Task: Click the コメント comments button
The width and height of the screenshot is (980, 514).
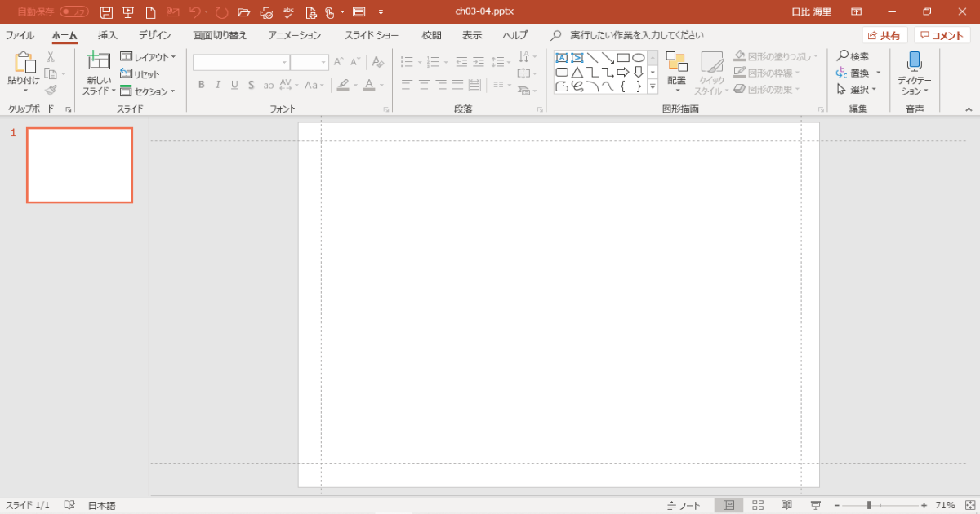Action: coord(942,35)
